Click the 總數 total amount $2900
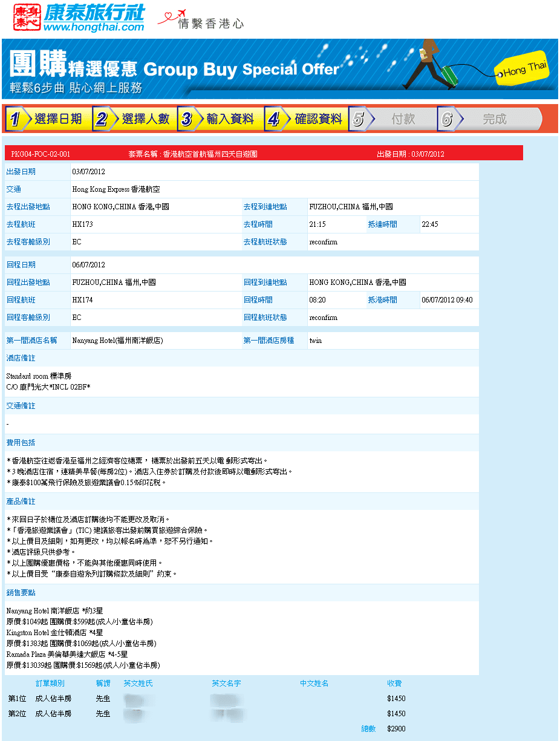The height and width of the screenshot is (741, 560). tap(396, 729)
